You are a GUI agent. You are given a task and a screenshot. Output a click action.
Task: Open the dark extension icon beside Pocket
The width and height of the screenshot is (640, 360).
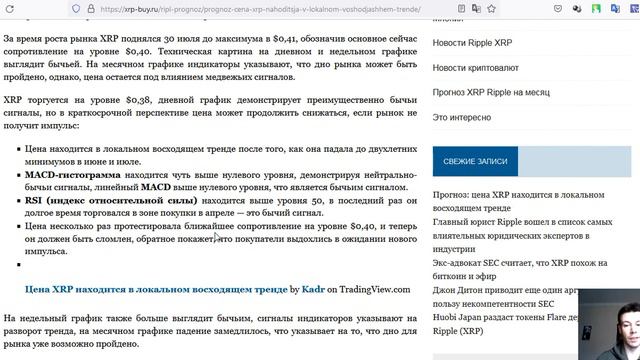577,9
